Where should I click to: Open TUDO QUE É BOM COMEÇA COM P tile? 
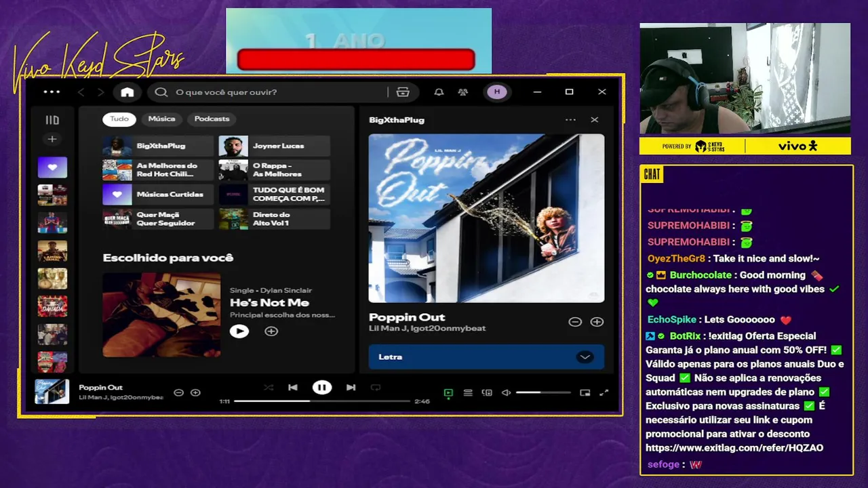(x=275, y=195)
